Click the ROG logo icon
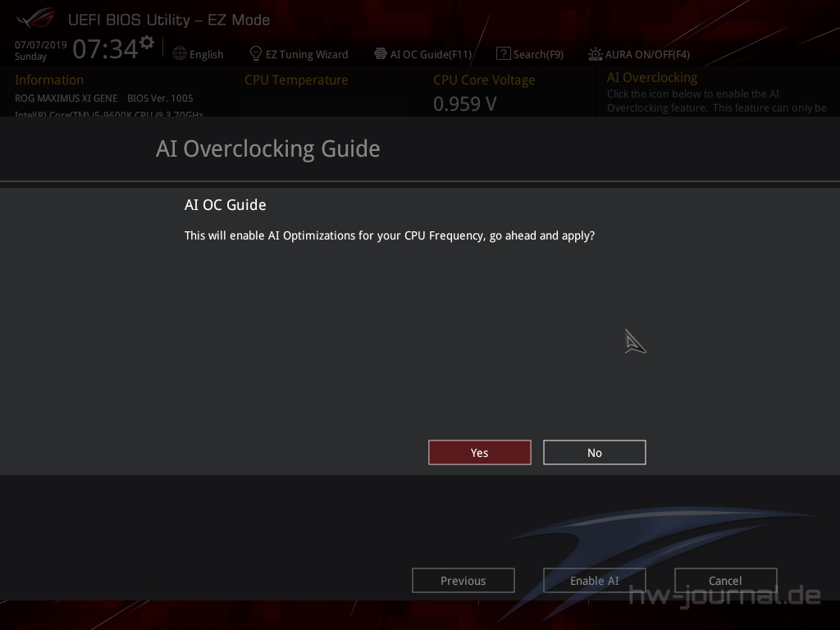840x630 pixels. (x=36, y=19)
